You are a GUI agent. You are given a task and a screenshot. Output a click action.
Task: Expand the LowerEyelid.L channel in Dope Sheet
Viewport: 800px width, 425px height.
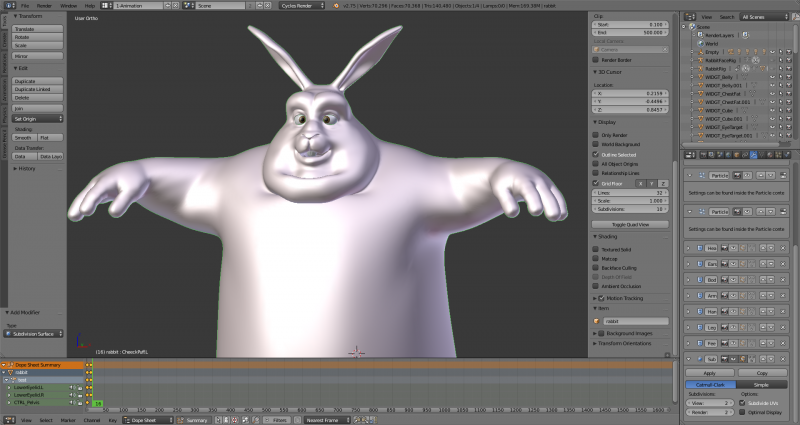pyautogui.click(x=9, y=387)
